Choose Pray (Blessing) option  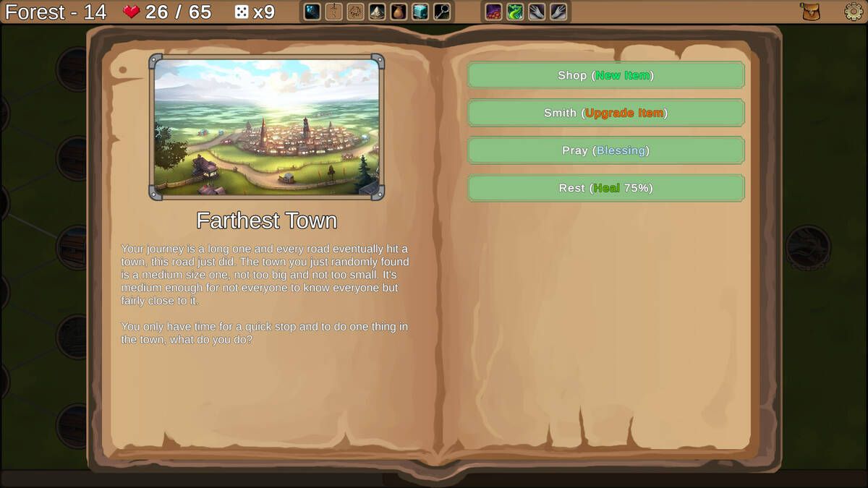tap(606, 150)
